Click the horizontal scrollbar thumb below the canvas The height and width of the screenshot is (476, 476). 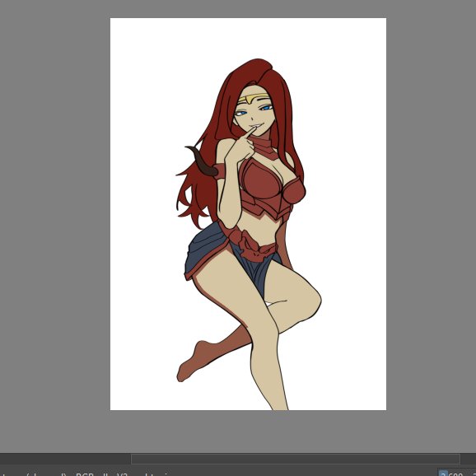coord(296,459)
